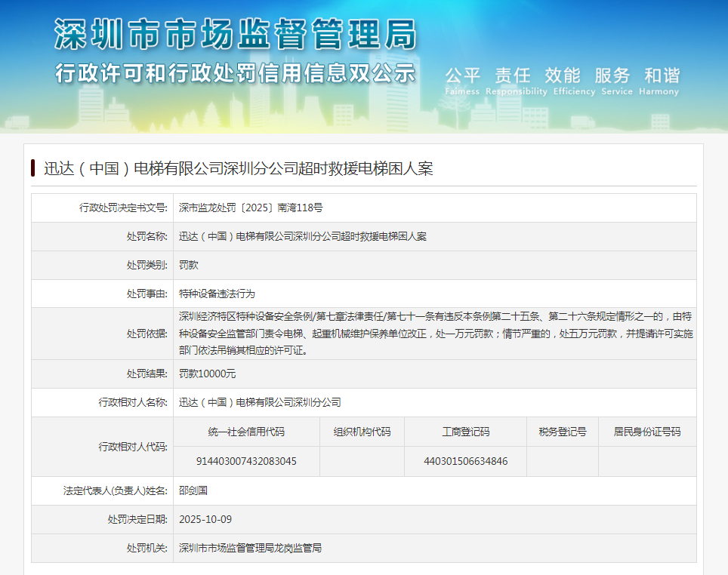Click the 深圳市市场监督管理局 banner title
728x575 pixels.
[x=235, y=35]
